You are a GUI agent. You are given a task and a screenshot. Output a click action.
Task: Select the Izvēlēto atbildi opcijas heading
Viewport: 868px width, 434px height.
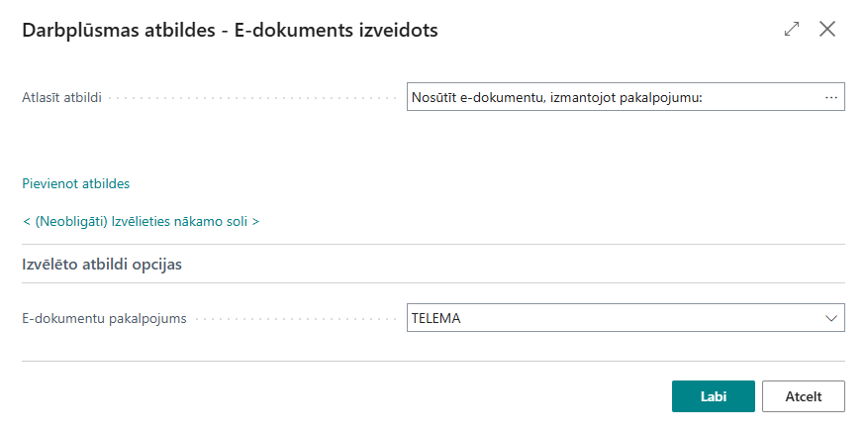click(x=102, y=264)
